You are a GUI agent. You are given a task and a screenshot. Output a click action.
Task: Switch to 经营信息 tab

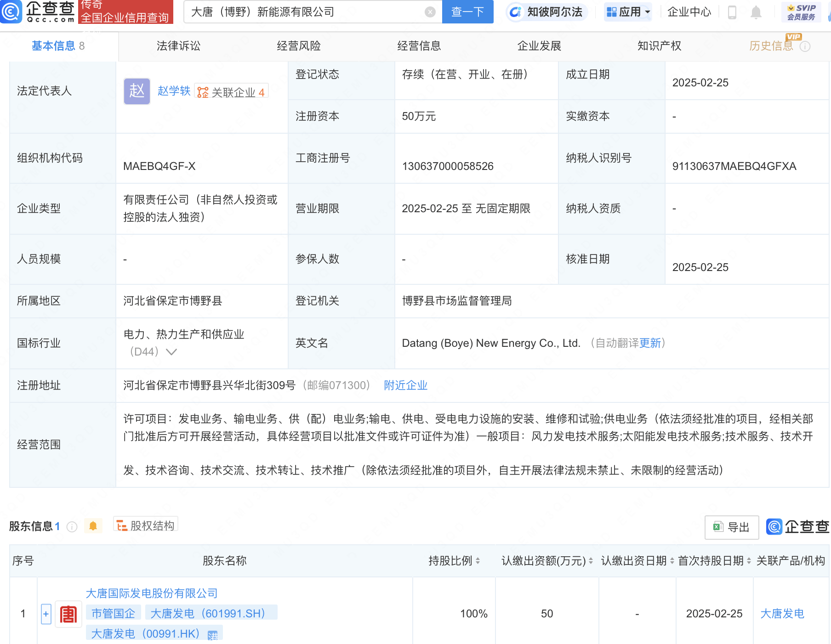[x=419, y=46]
